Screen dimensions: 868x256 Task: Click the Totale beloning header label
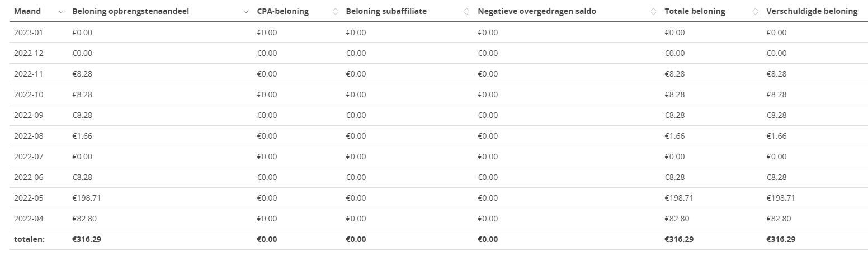[695, 11]
